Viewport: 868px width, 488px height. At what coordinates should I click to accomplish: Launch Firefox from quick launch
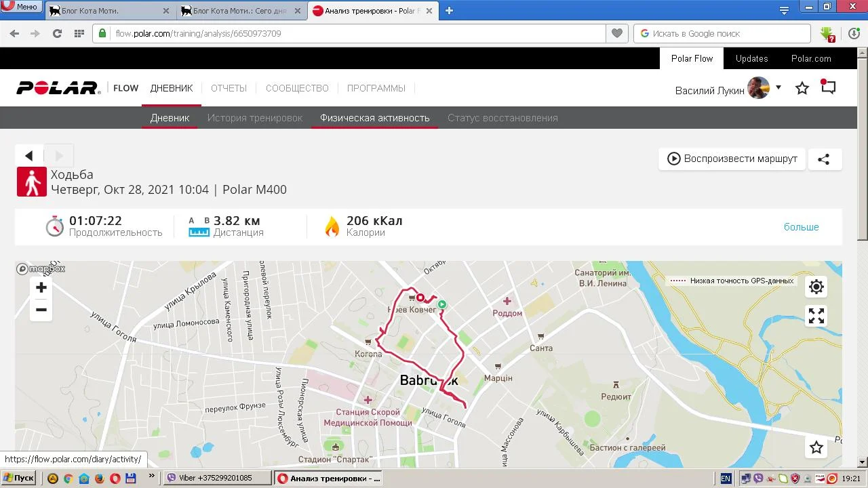pyautogui.click(x=99, y=478)
